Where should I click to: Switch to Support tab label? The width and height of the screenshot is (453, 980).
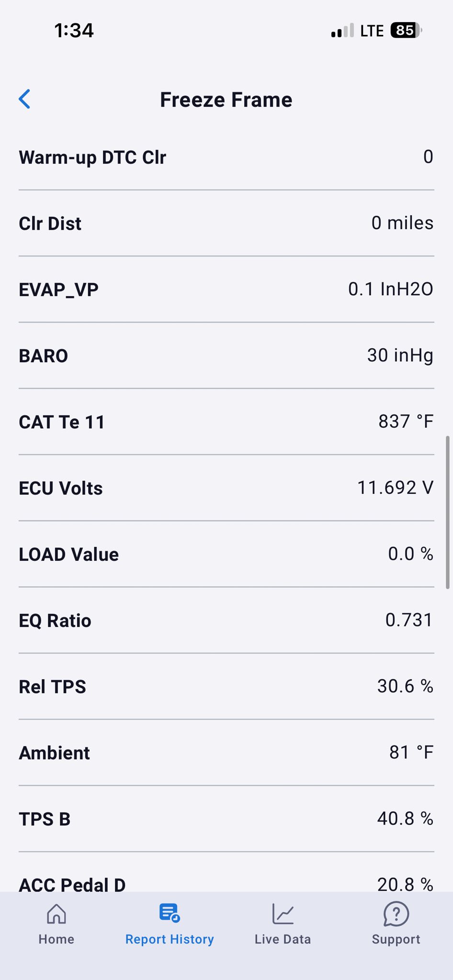click(396, 939)
